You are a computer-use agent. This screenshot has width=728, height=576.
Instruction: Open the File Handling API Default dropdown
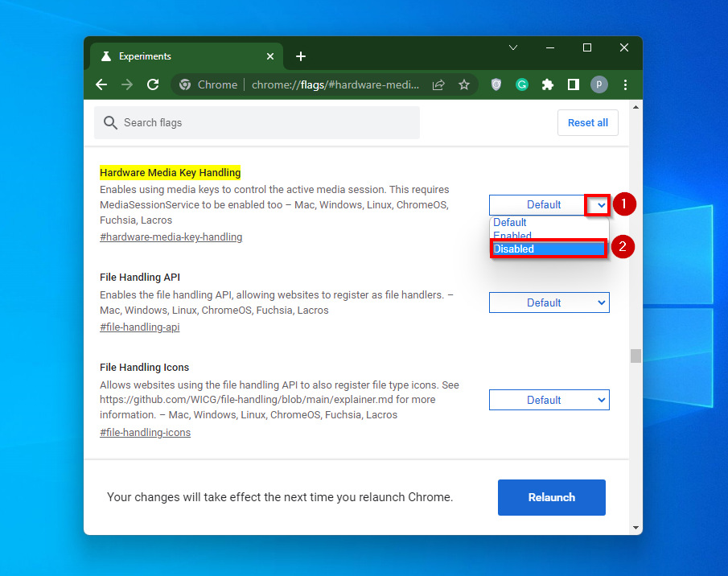549,302
